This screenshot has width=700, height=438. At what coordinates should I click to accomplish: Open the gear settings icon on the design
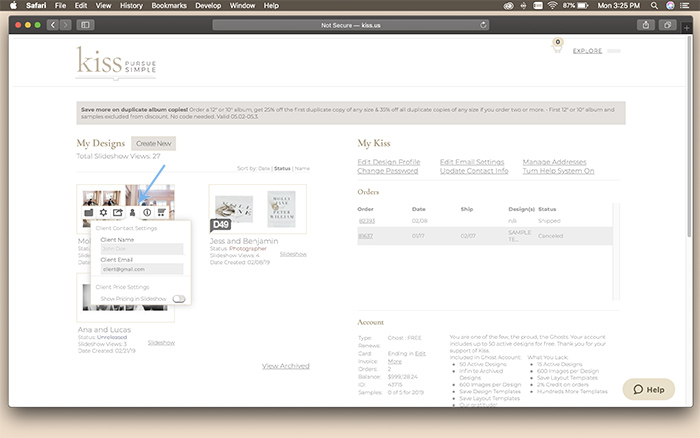(103, 213)
